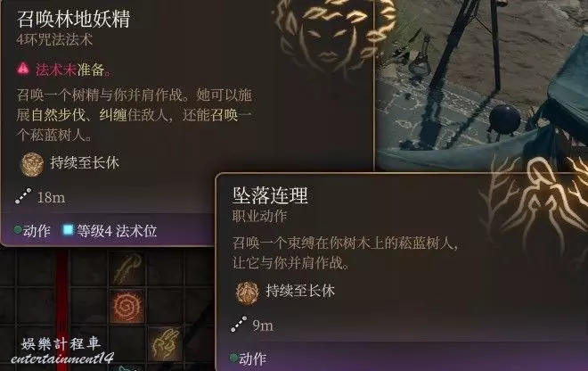This screenshot has height=371, width=588.
Task: Click the 18m range icon
Action: 23,196
